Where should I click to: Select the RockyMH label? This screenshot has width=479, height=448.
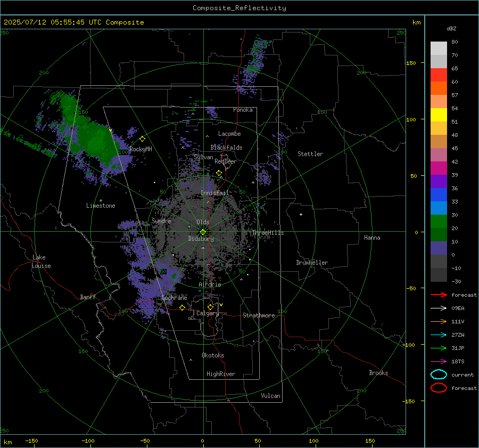tap(141, 149)
